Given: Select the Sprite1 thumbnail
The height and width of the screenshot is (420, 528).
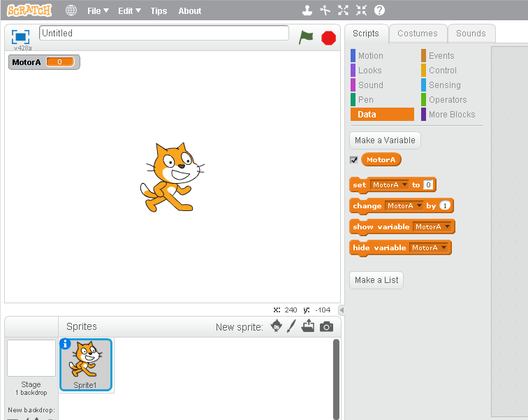Looking at the screenshot, I should click(86, 365).
